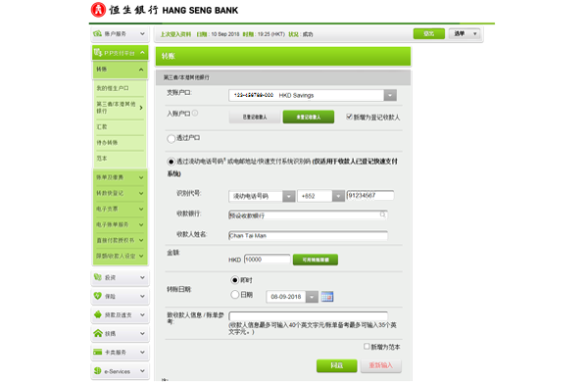Viewport: 588px width, 382px height.
Task: Expand the 电子支票 section
Action: (120, 209)
